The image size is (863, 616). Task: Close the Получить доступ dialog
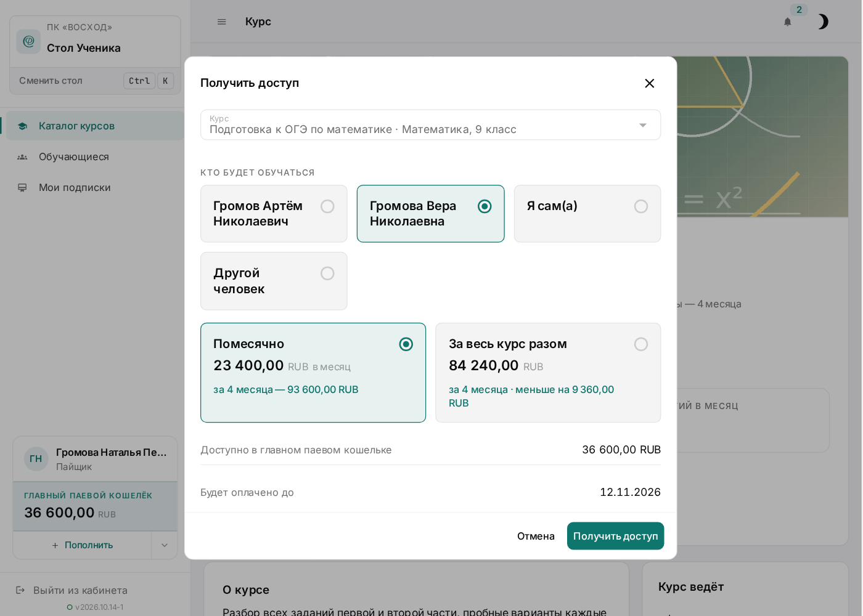(649, 83)
